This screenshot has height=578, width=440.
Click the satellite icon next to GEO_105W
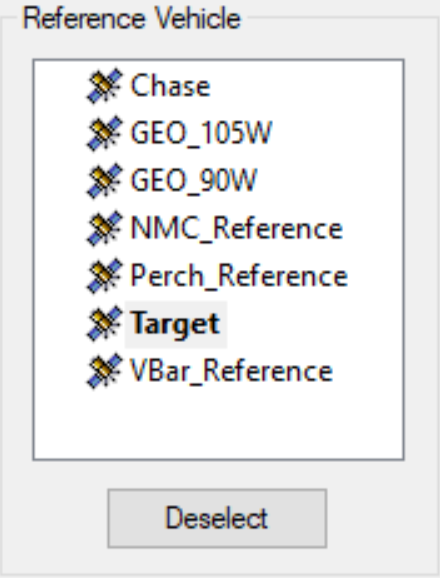(105, 133)
